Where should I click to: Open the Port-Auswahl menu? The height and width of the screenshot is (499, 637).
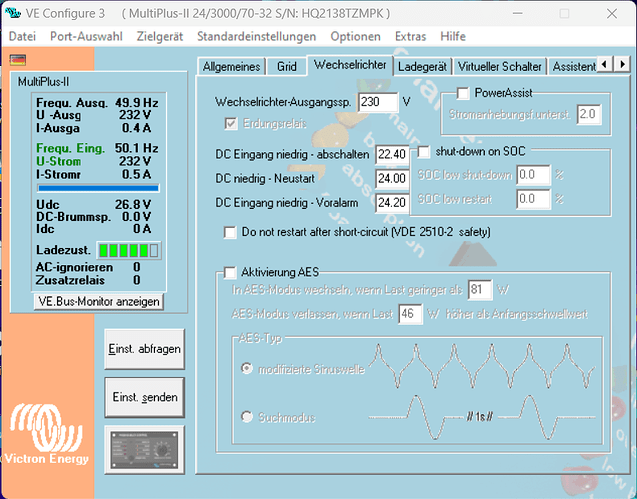tap(86, 36)
